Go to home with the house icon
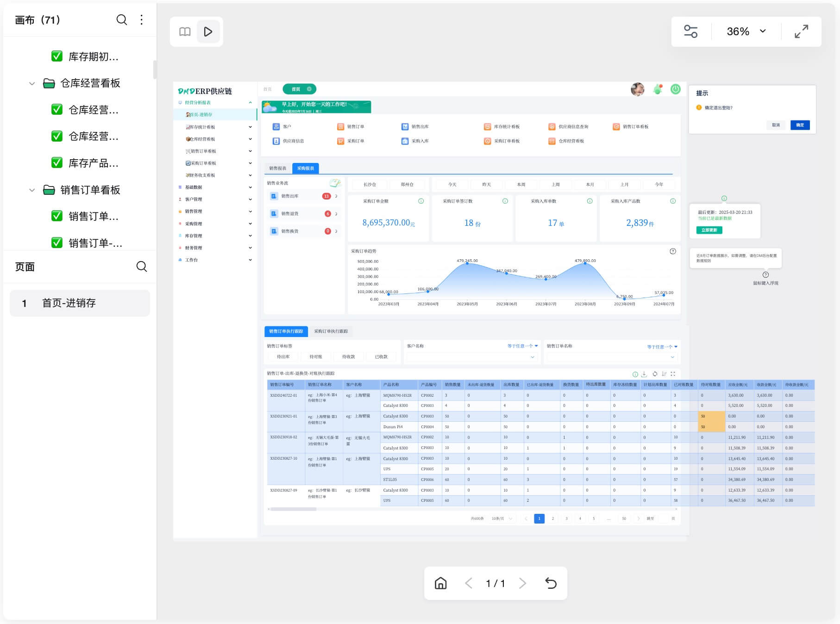Screen dimensions: 840x624 [440, 583]
